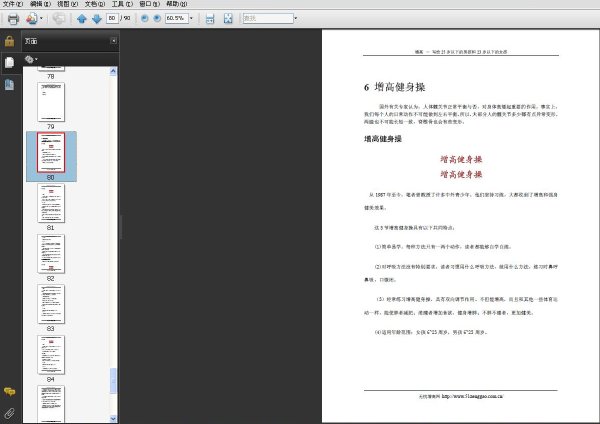Open the 窗口 (Window) menu
The height and width of the screenshot is (424, 600).
coord(149,4)
